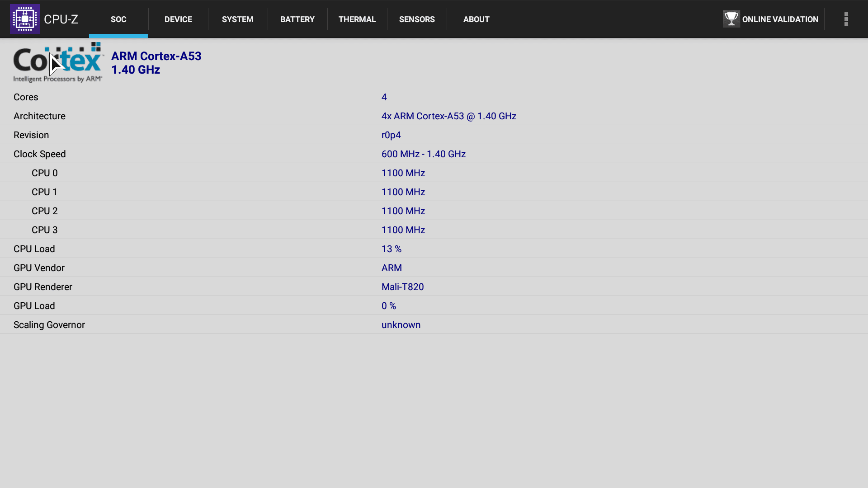Click the ONLINE VALIDATION button label
The height and width of the screenshot is (488, 868).
pyautogui.click(x=780, y=19)
